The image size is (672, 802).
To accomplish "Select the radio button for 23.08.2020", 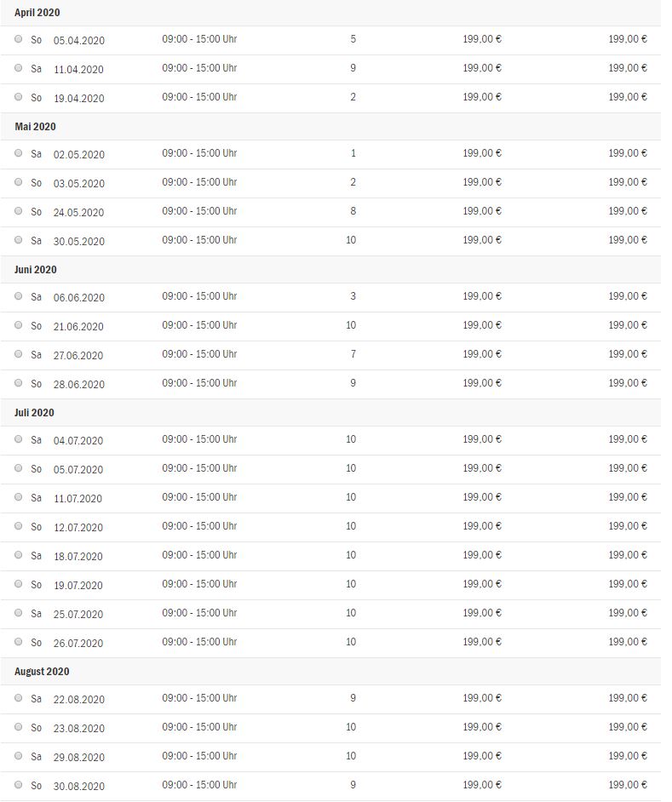I will [19, 727].
